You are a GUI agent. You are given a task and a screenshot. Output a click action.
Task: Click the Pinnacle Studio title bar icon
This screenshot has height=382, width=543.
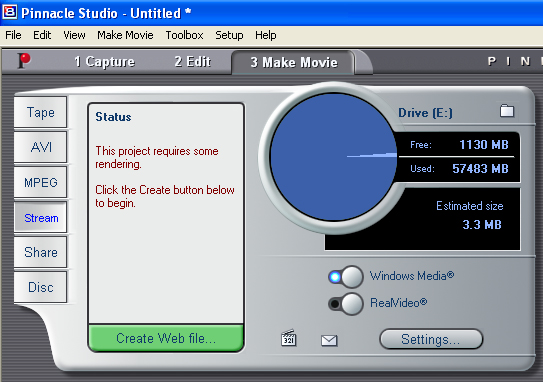pos(9,12)
